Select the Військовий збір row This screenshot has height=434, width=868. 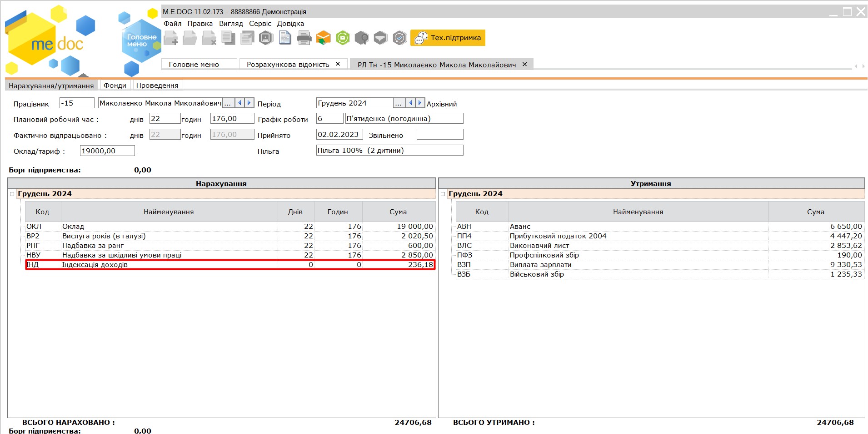(660, 274)
